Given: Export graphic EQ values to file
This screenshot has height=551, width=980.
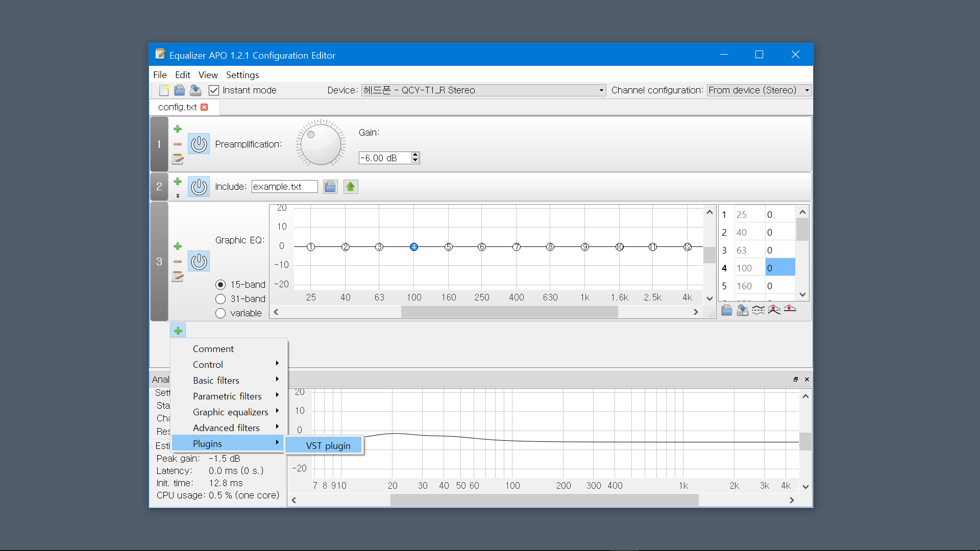Looking at the screenshot, I should [743, 310].
